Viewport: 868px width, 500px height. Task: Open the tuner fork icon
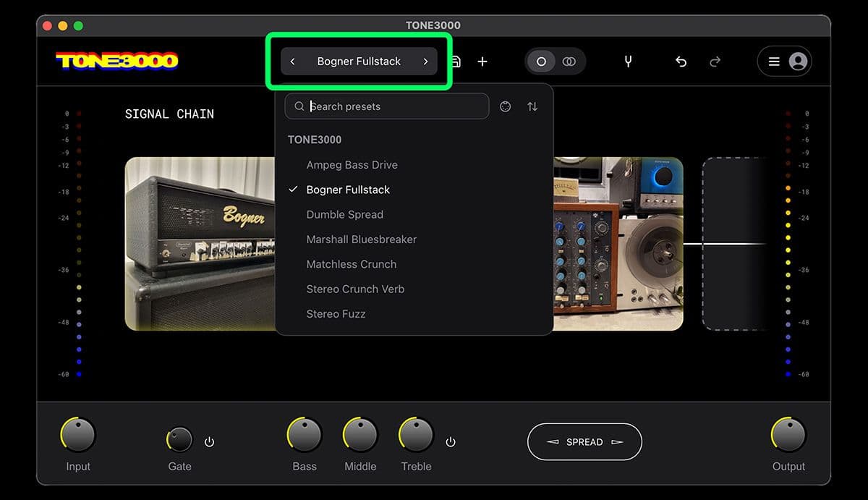(x=628, y=62)
